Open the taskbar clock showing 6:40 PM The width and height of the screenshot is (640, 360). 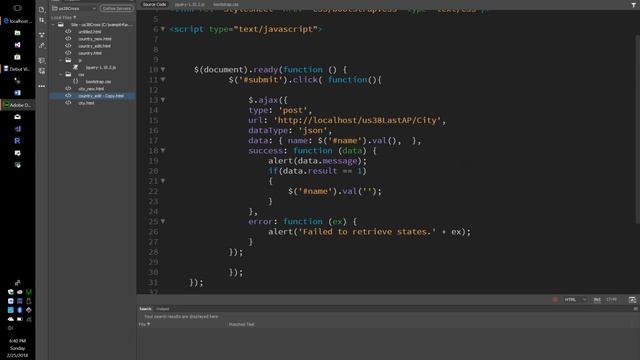(x=18, y=348)
